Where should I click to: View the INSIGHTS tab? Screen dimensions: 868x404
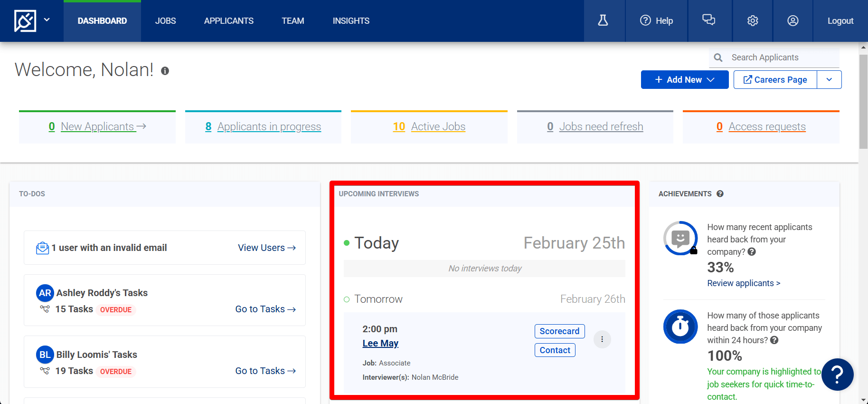coord(351,21)
